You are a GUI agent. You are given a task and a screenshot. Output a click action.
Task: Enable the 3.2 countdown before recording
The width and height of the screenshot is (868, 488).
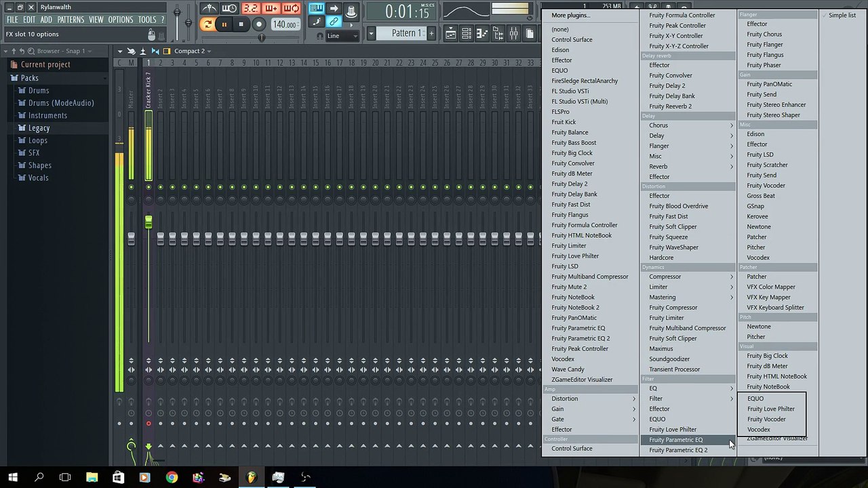coord(251,9)
